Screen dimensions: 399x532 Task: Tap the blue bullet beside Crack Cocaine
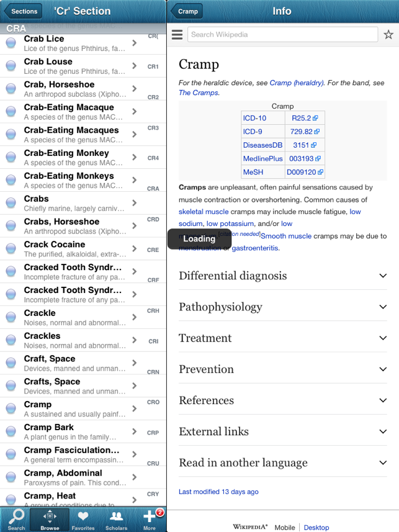pyautogui.click(x=11, y=249)
